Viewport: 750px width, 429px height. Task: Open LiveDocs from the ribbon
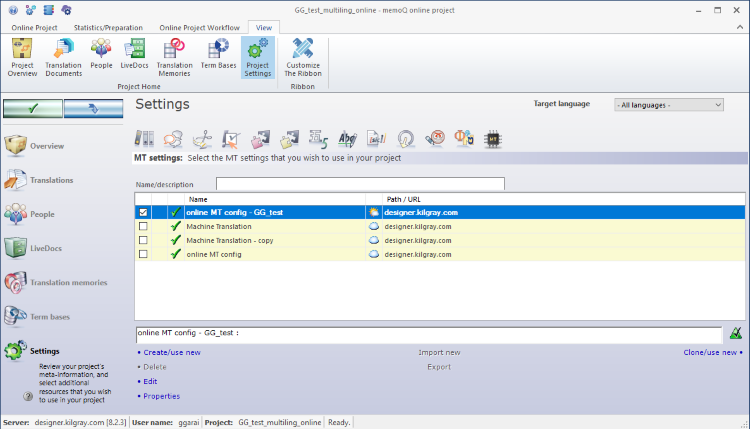(x=134, y=54)
